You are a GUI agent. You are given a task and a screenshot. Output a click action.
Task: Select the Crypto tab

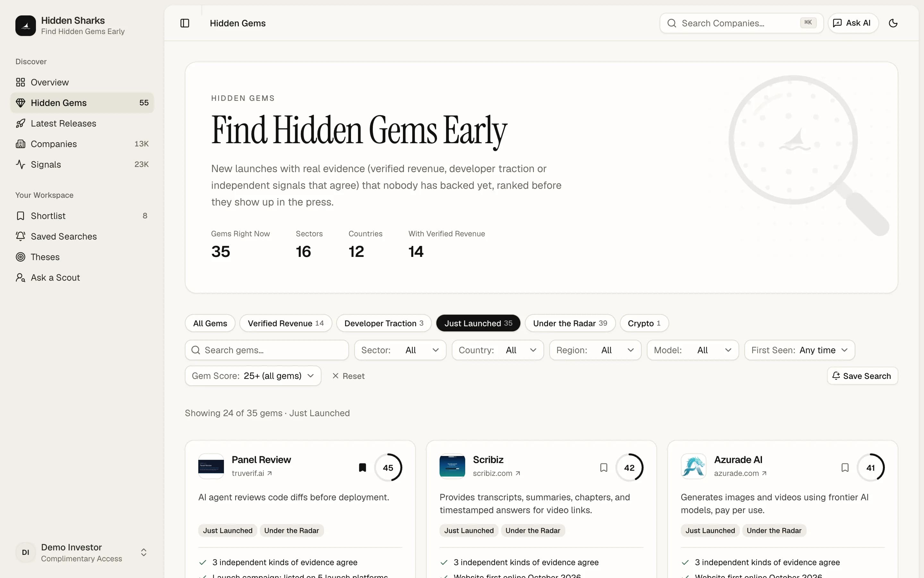click(644, 323)
